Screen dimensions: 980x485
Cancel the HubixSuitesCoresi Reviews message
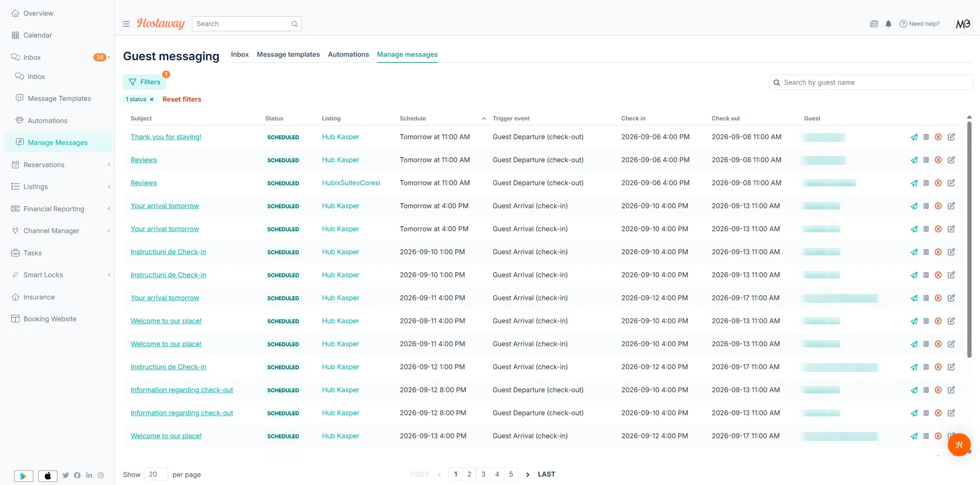click(938, 183)
